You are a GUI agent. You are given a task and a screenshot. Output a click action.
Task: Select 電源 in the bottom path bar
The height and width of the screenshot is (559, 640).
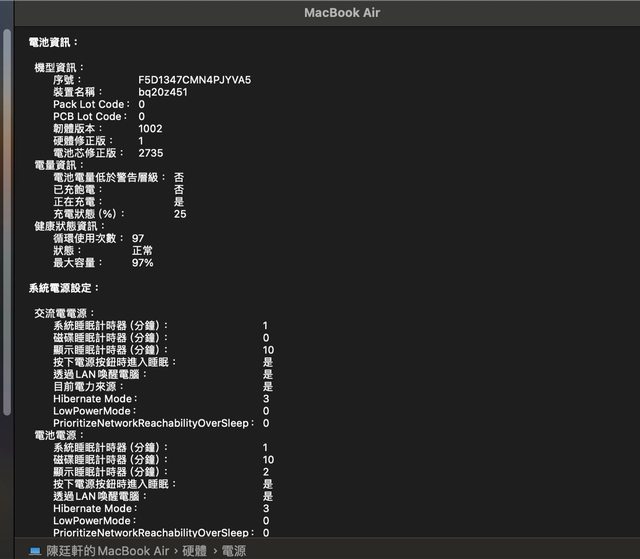click(233, 551)
